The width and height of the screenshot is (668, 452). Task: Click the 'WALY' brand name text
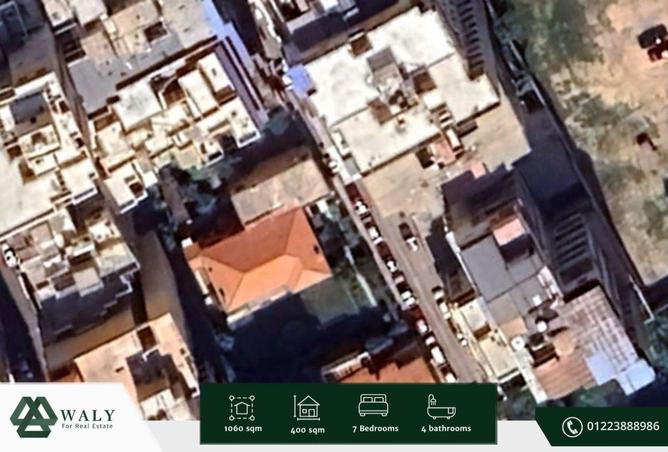pyautogui.click(x=88, y=415)
